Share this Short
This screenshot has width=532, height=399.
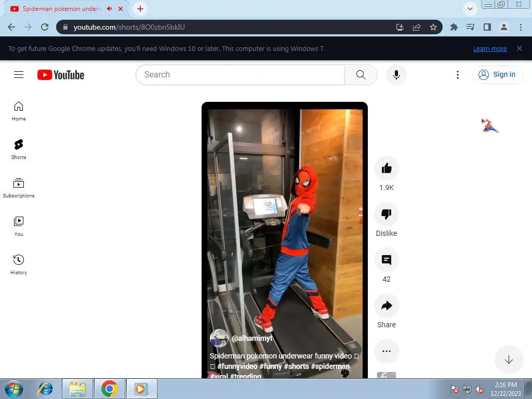pyautogui.click(x=387, y=305)
